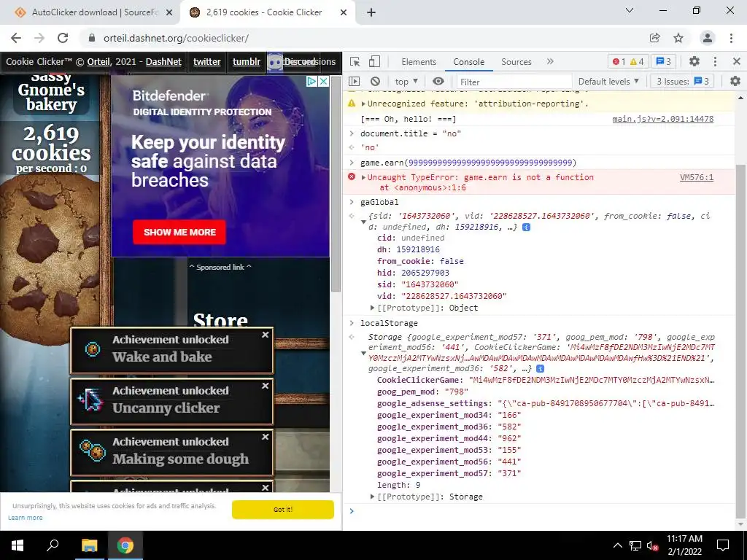747x560 pixels.
Task: Focus the console Filter field
Action: tap(514, 82)
